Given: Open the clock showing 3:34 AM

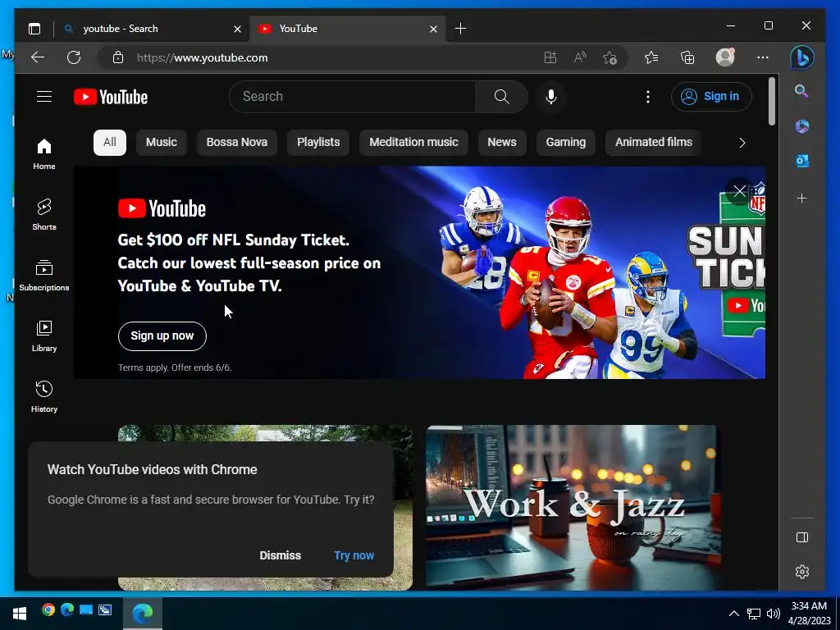Looking at the screenshot, I should [810, 614].
